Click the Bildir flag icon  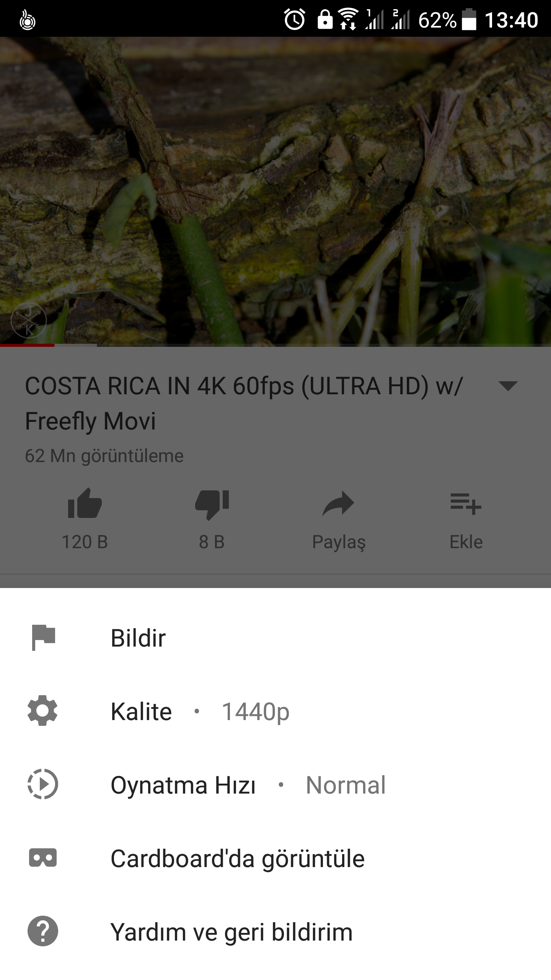point(43,637)
